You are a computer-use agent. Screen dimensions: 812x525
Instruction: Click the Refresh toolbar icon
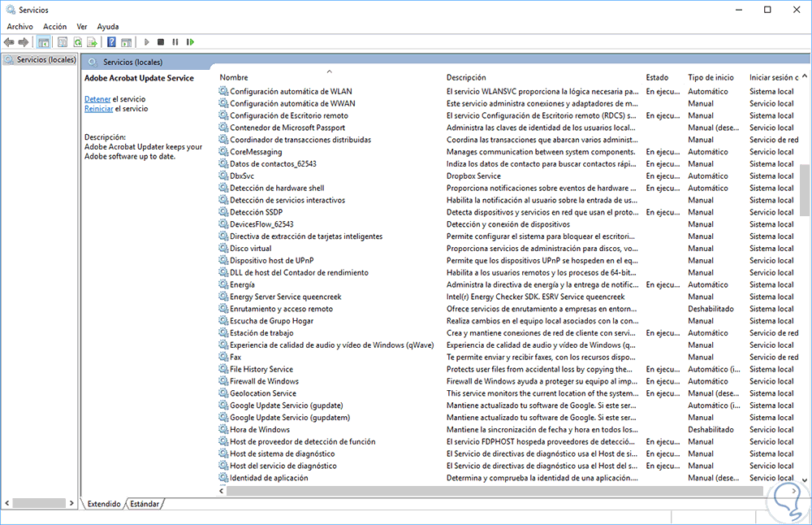(78, 42)
